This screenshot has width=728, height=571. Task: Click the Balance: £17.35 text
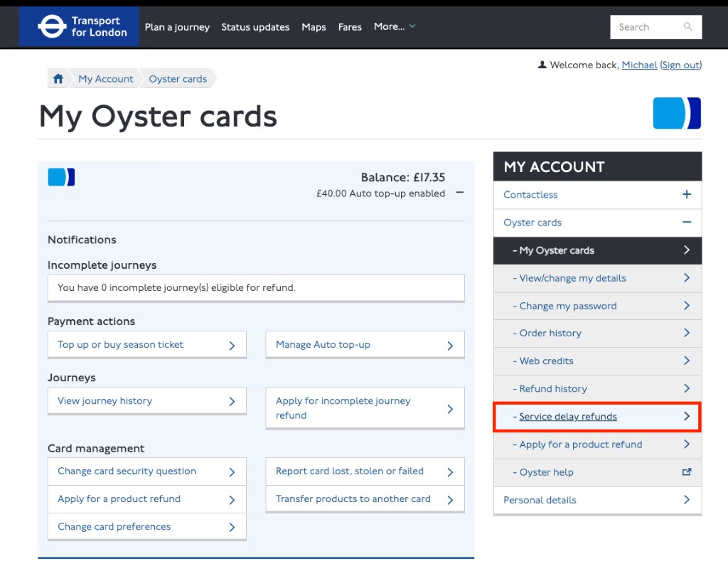[x=403, y=177]
